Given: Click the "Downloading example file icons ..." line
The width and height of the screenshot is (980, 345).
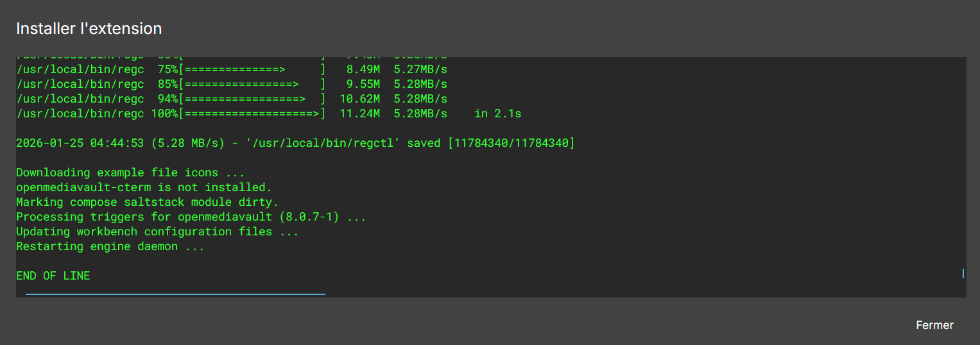Looking at the screenshot, I should (130, 172).
